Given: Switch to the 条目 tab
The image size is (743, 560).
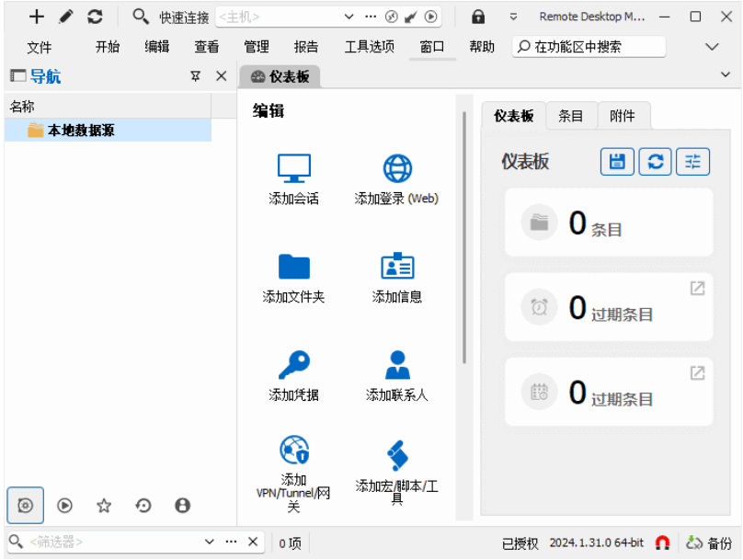Looking at the screenshot, I should coord(572,116).
